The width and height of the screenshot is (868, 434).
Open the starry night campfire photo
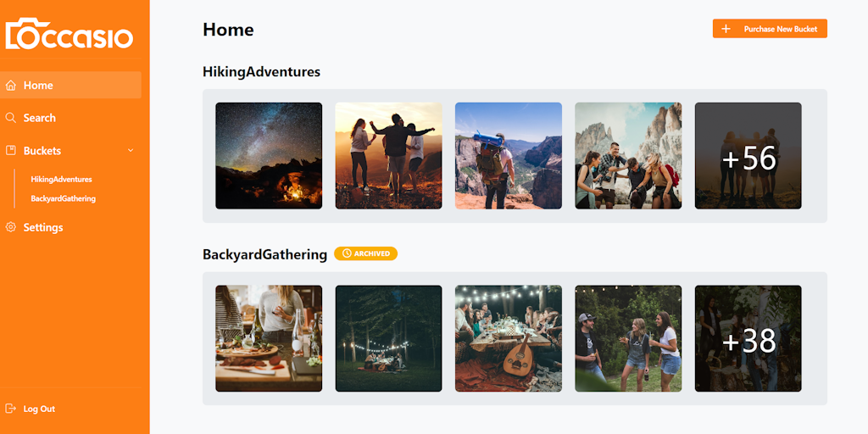(269, 156)
